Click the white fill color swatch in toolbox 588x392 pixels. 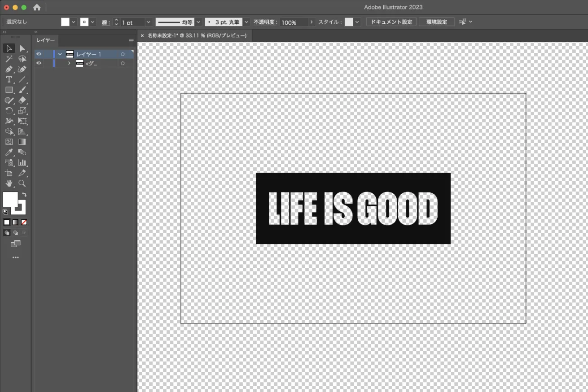[x=10, y=199]
